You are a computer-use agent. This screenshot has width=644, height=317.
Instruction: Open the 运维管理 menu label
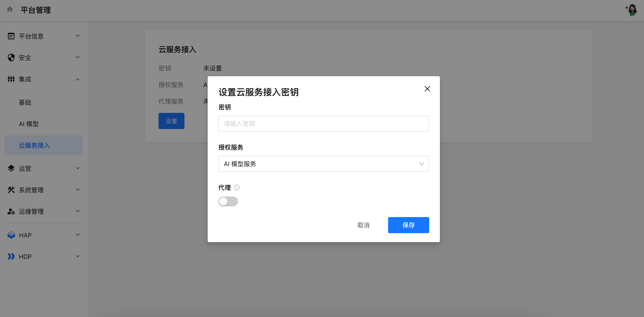31,212
